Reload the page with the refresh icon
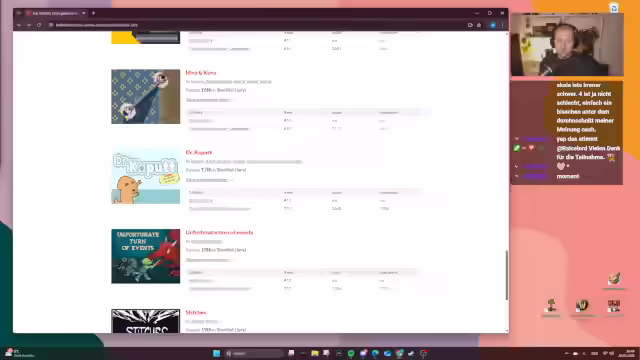The width and height of the screenshot is (640, 360). (x=39, y=25)
